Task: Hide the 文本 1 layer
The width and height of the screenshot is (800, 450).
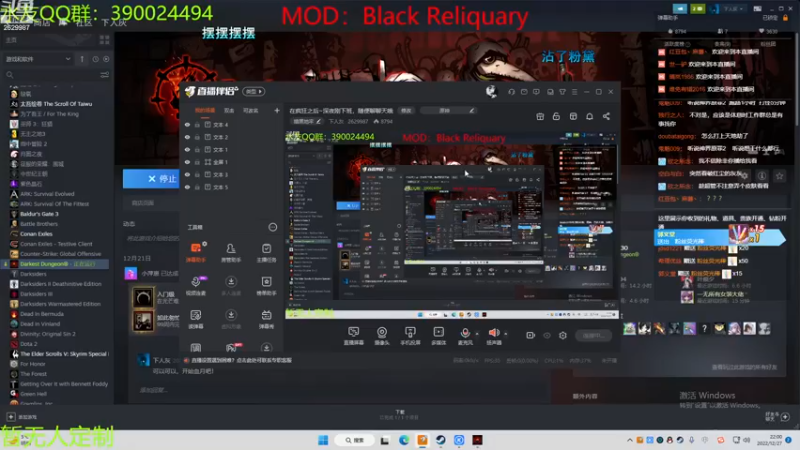Action: point(187,149)
